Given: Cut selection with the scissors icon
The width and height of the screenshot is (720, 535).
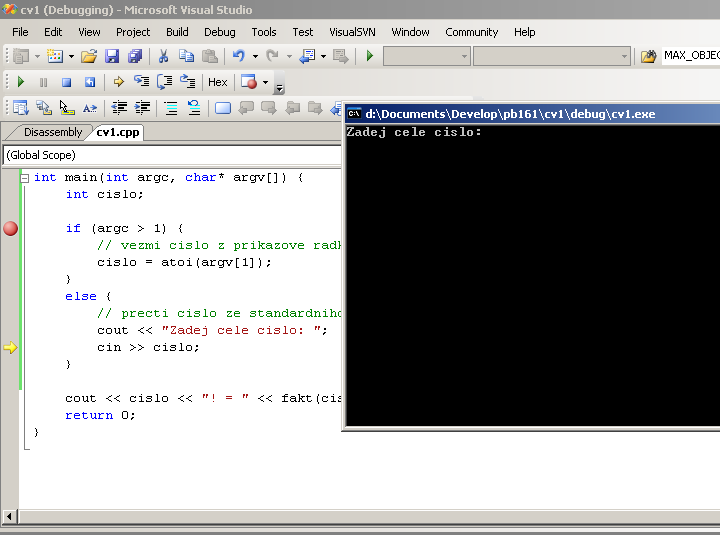Looking at the screenshot, I should click(163, 56).
